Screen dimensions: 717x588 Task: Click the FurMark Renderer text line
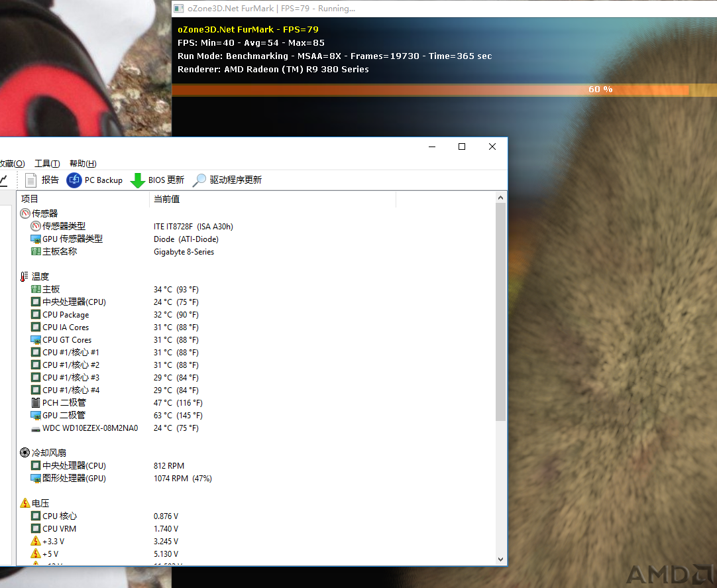pos(273,69)
